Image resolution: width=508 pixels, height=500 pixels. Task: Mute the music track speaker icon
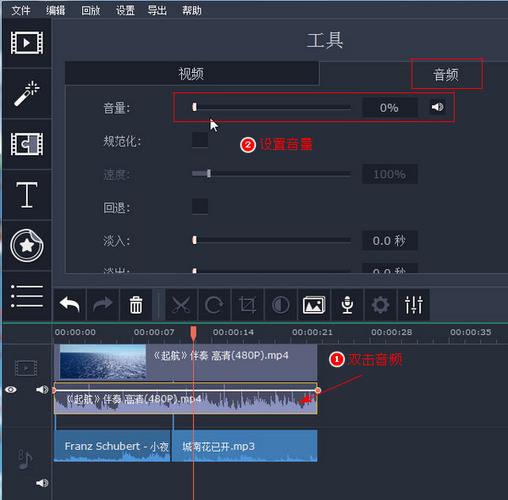tap(42, 483)
